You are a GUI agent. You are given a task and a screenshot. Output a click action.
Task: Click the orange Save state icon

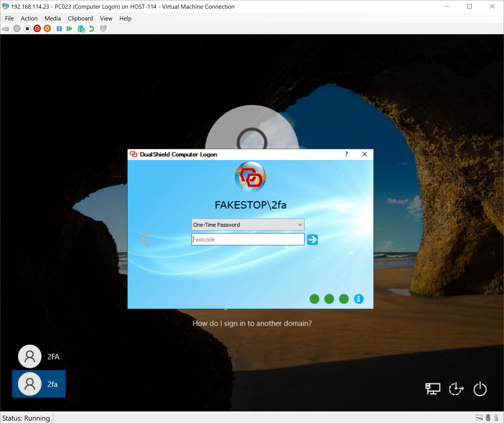click(47, 29)
